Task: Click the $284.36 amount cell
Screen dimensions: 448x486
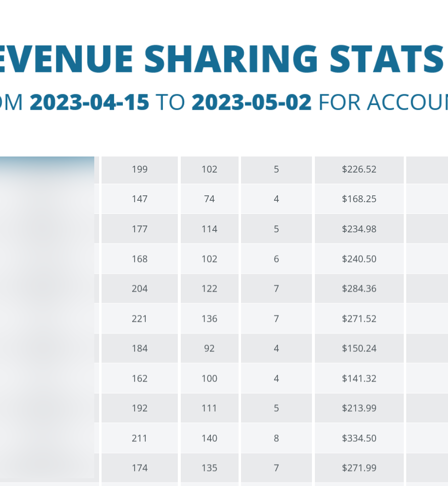Action: click(359, 289)
